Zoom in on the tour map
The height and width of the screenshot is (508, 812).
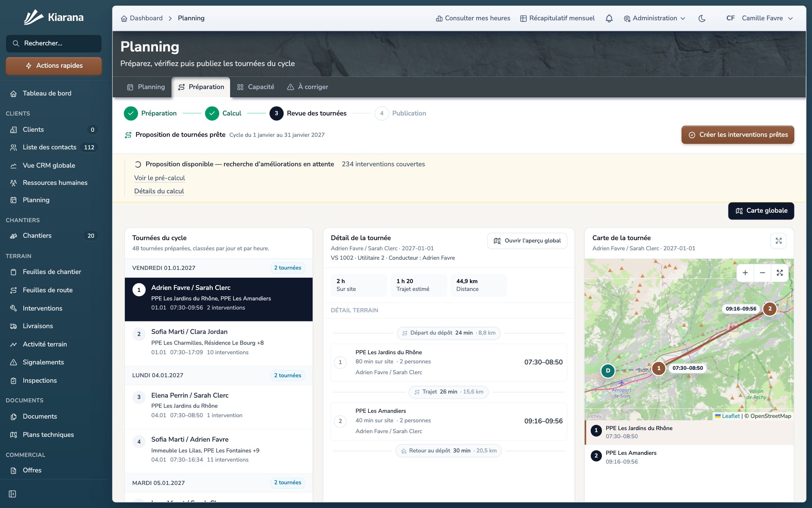[x=745, y=273]
